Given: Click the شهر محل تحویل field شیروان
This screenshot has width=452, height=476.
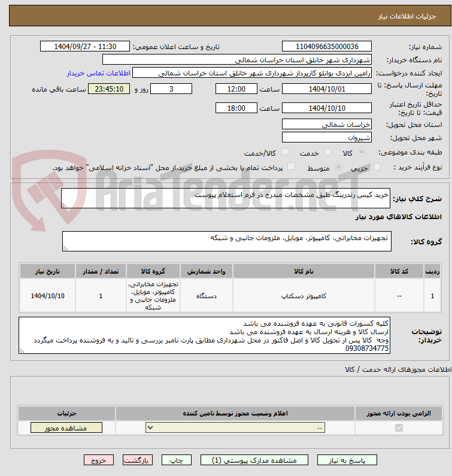Looking at the screenshot, I should (327, 137).
